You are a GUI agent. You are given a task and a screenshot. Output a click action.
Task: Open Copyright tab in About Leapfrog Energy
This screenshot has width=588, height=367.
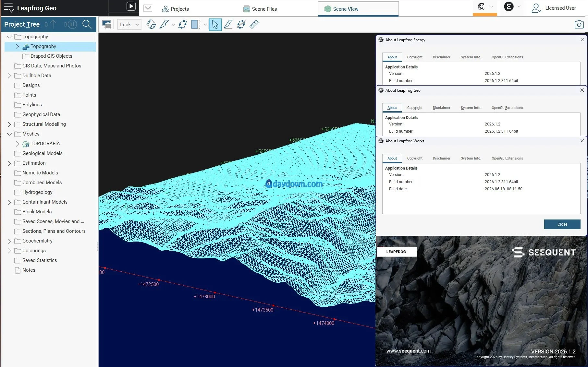tap(415, 57)
